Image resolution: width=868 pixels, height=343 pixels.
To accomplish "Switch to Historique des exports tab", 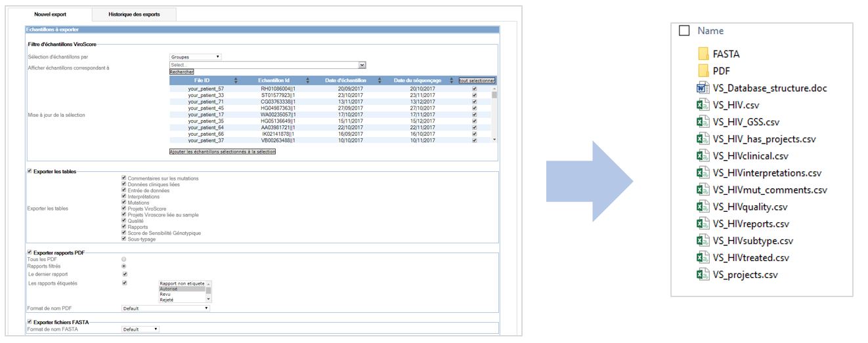I will pos(134,14).
